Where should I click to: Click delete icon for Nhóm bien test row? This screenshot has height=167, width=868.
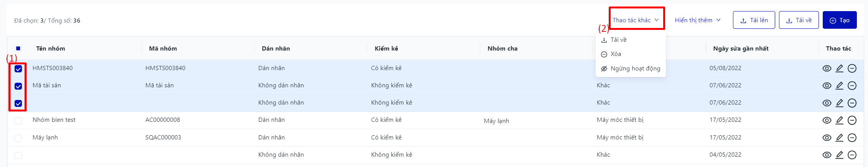click(x=852, y=120)
